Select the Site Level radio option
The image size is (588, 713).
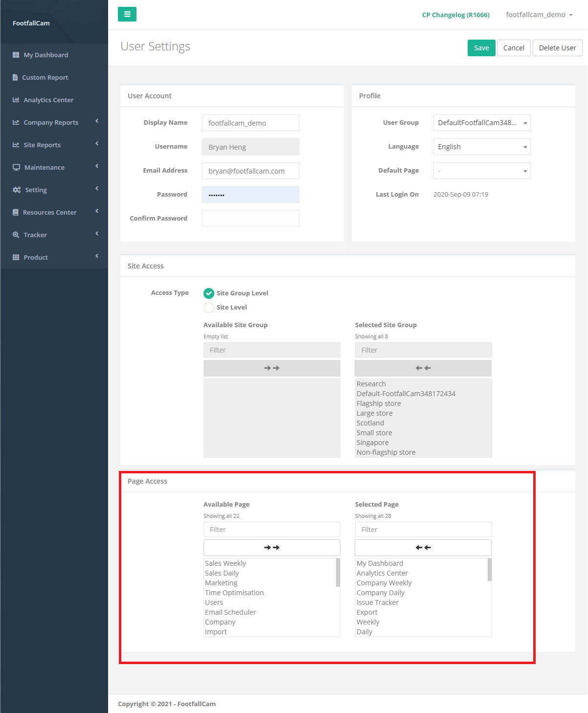209,307
